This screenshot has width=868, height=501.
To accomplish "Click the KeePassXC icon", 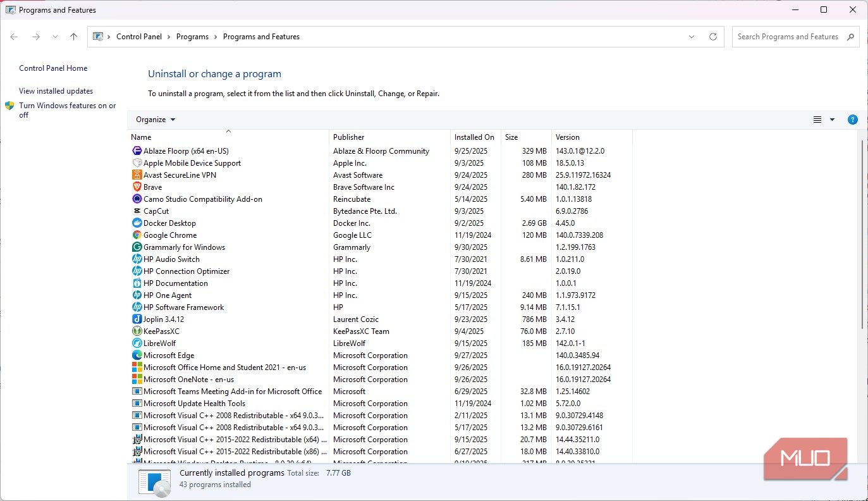I will pyautogui.click(x=137, y=331).
